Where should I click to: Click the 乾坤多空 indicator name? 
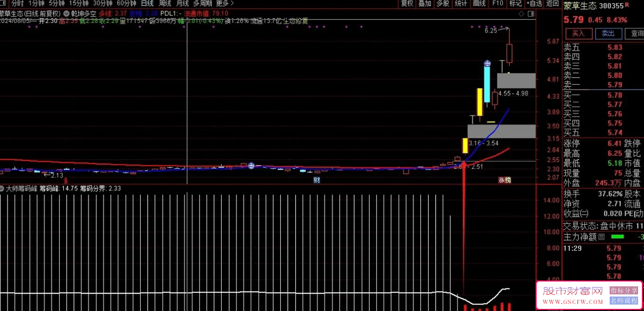(x=84, y=13)
